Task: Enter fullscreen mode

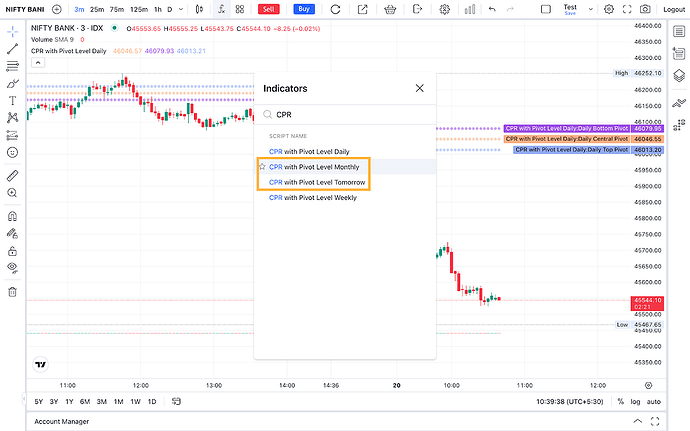Action: pyautogui.click(x=627, y=9)
